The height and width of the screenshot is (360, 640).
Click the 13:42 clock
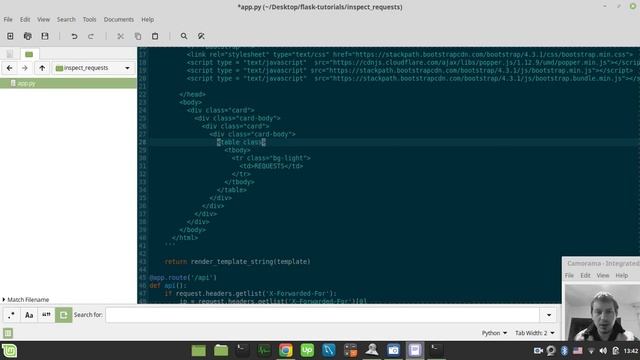(631, 351)
